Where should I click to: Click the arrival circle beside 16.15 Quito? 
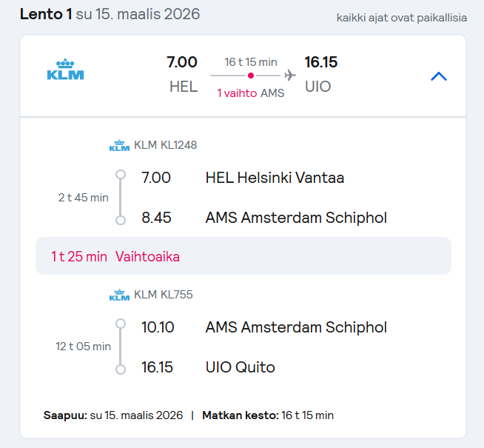pyautogui.click(x=121, y=370)
